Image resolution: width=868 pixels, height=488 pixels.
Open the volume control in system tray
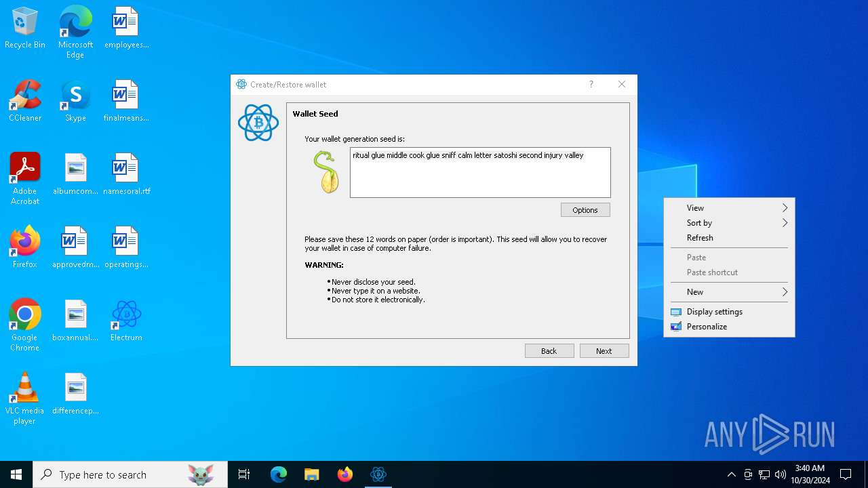point(781,474)
